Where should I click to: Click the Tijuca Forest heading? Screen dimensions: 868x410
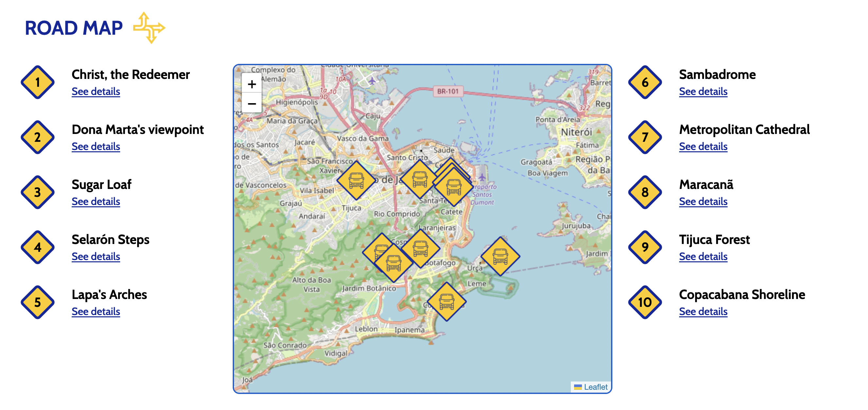[714, 239]
